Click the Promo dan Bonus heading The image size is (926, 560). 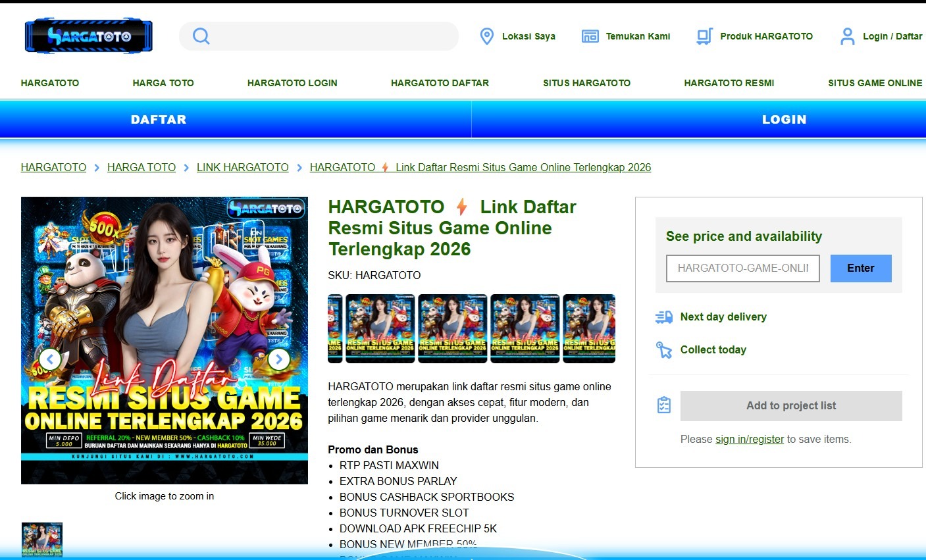(373, 449)
